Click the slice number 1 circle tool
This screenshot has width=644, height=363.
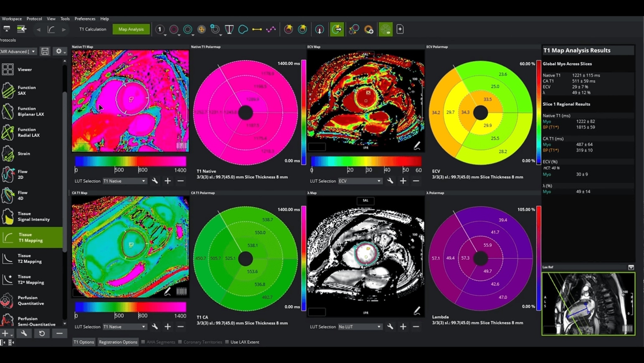click(x=160, y=29)
